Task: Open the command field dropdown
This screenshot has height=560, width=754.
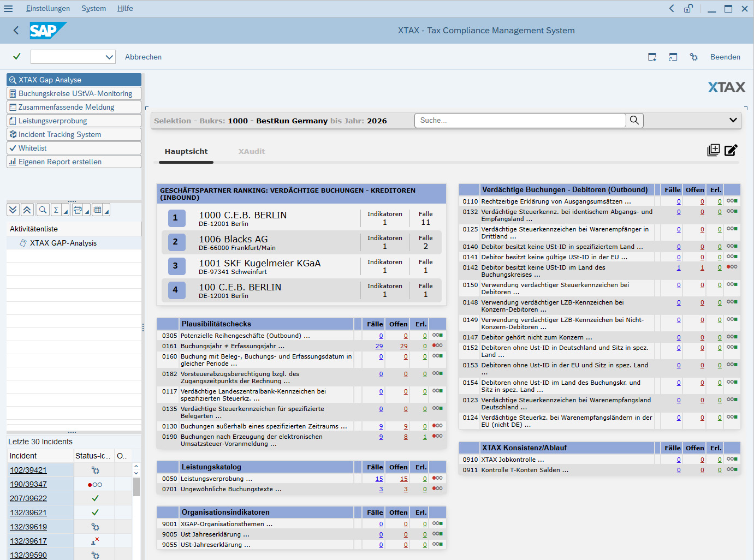Action: tap(109, 57)
